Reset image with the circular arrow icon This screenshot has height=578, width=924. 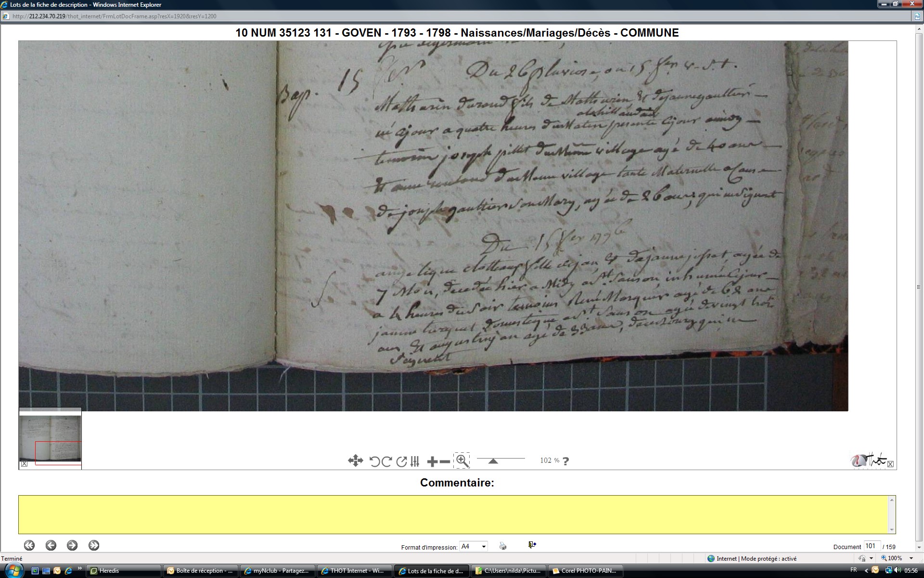[401, 461]
